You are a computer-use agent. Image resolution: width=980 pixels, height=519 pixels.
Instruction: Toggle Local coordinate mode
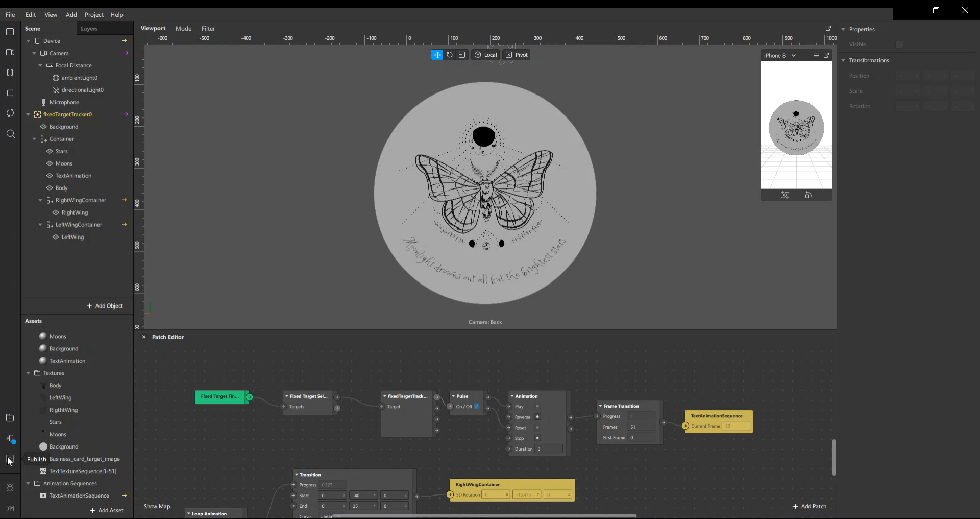[x=485, y=55]
